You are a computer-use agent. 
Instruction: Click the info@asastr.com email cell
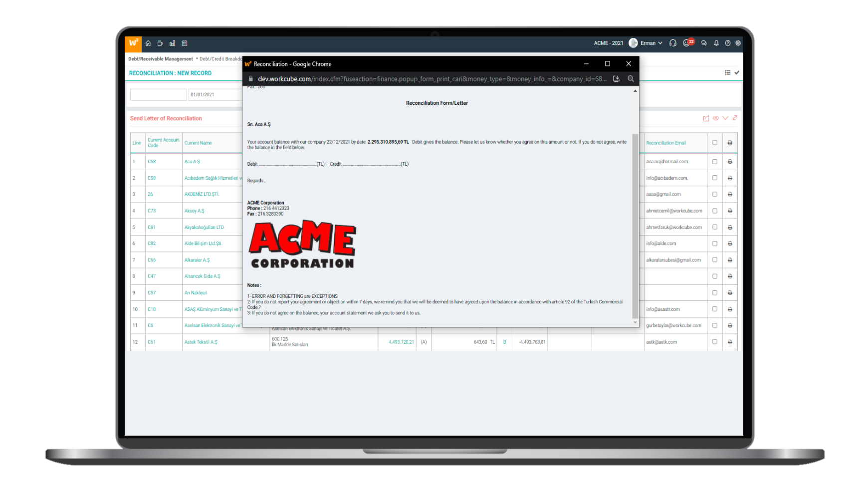coord(663,309)
